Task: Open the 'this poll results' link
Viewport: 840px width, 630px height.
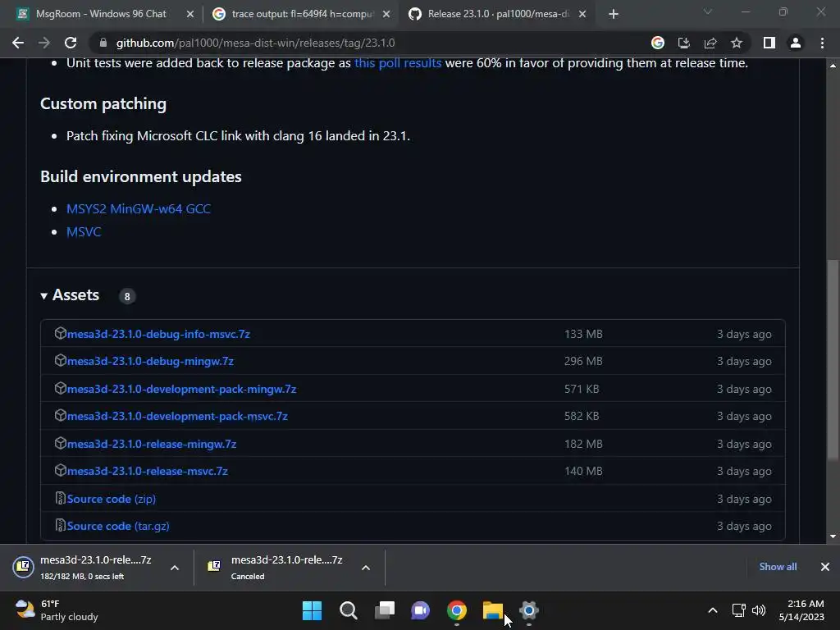Action: (398, 63)
